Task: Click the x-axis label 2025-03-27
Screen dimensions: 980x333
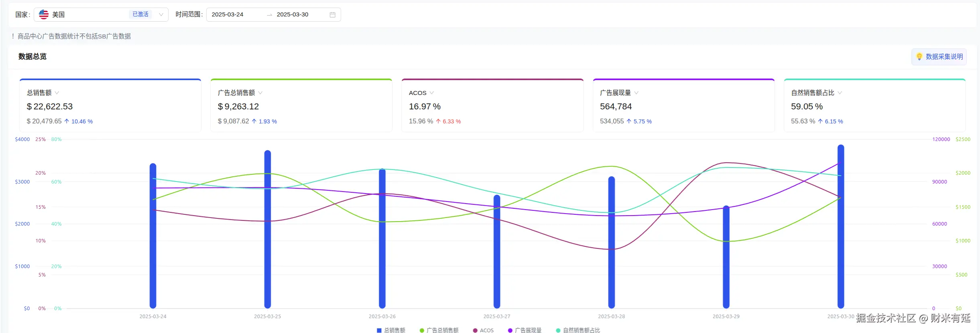Action: pyautogui.click(x=497, y=317)
